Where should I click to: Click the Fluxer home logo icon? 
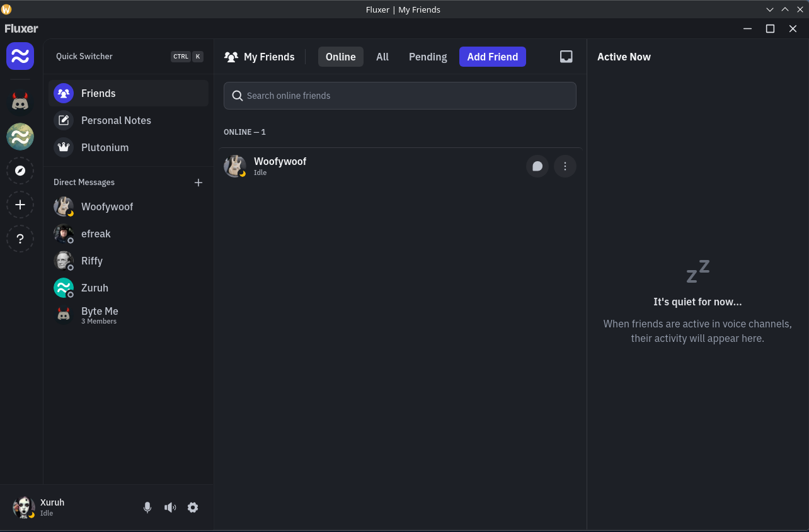click(20, 57)
